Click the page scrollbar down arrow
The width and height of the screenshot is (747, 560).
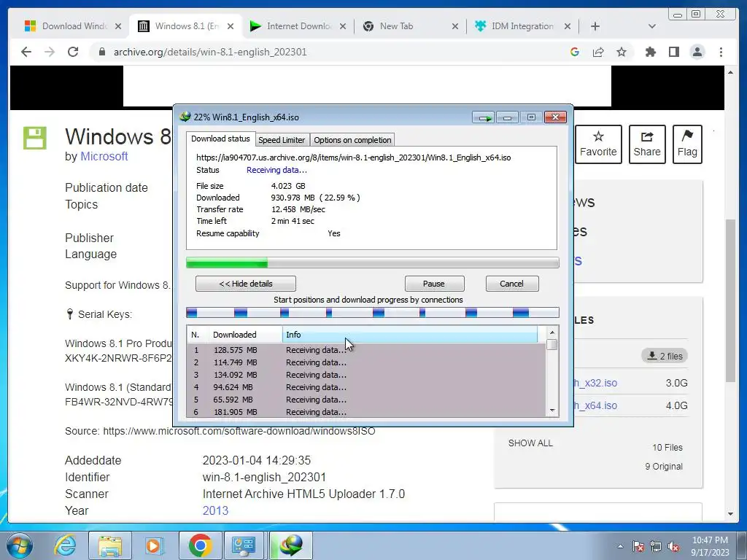pos(730,514)
